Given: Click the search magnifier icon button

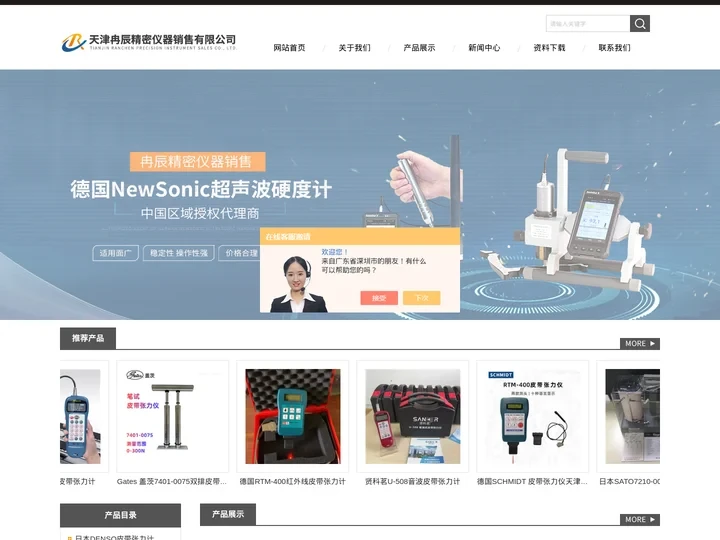Looking at the screenshot, I should (640, 23).
